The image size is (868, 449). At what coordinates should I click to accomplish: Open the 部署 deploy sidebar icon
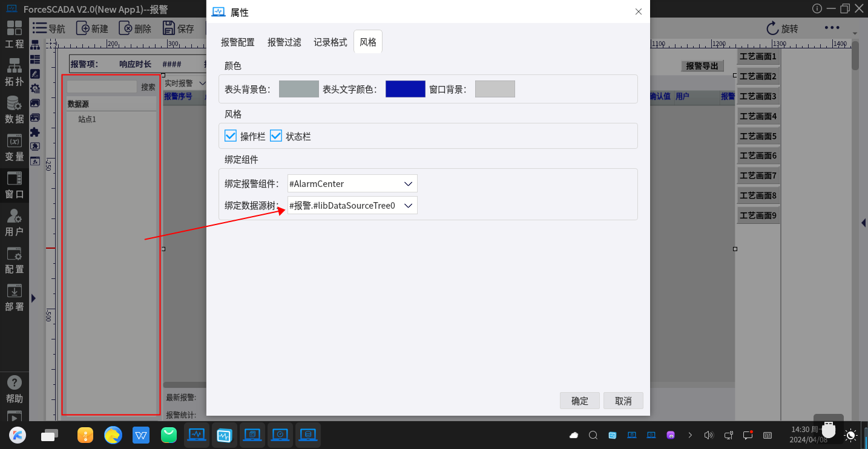coord(15,297)
